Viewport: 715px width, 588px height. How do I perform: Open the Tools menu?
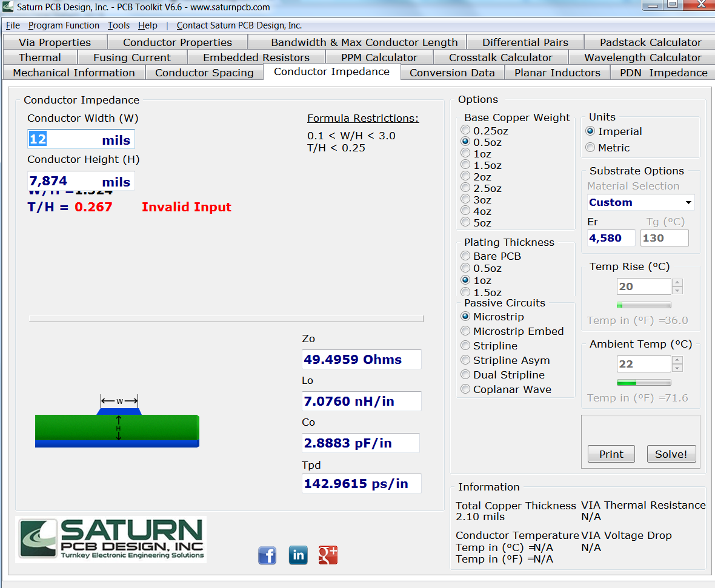119,25
